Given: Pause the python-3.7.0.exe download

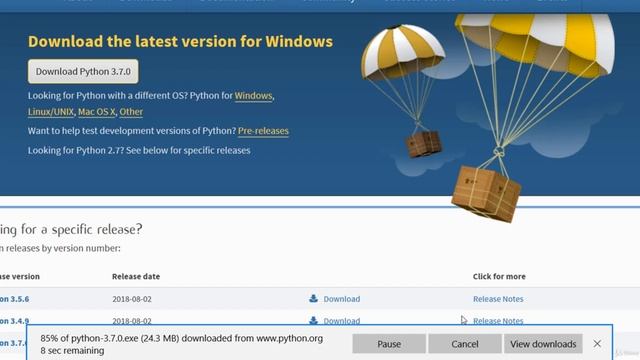Looking at the screenshot, I should (389, 344).
